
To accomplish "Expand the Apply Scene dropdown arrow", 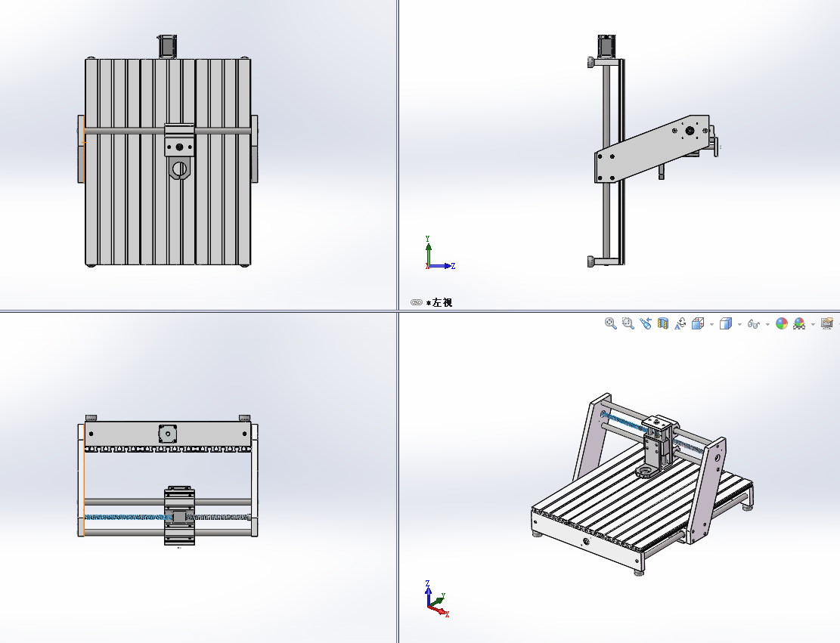I will pyautogui.click(x=812, y=323).
